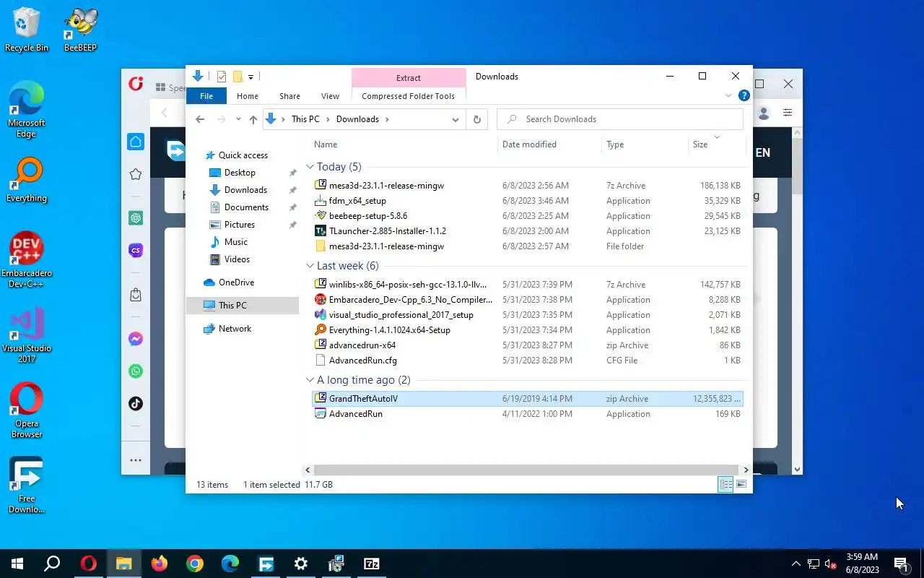Open Microsoft Edge desktop shortcut

point(27,110)
